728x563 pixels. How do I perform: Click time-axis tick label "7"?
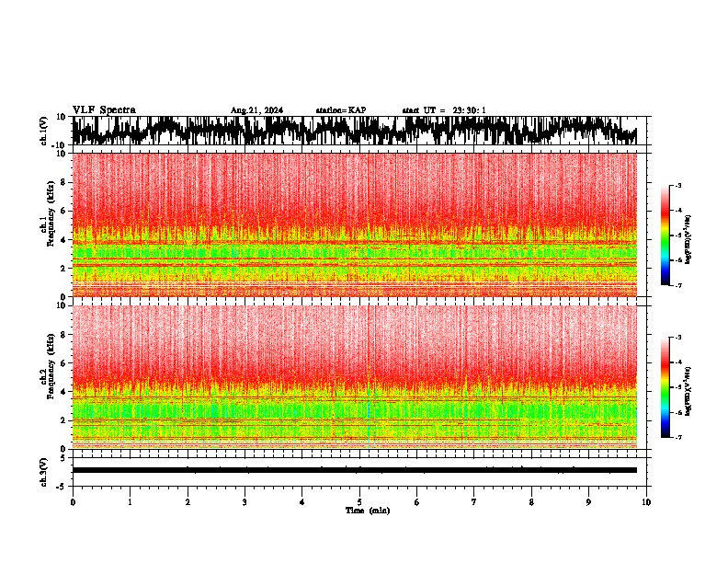pos(474,502)
